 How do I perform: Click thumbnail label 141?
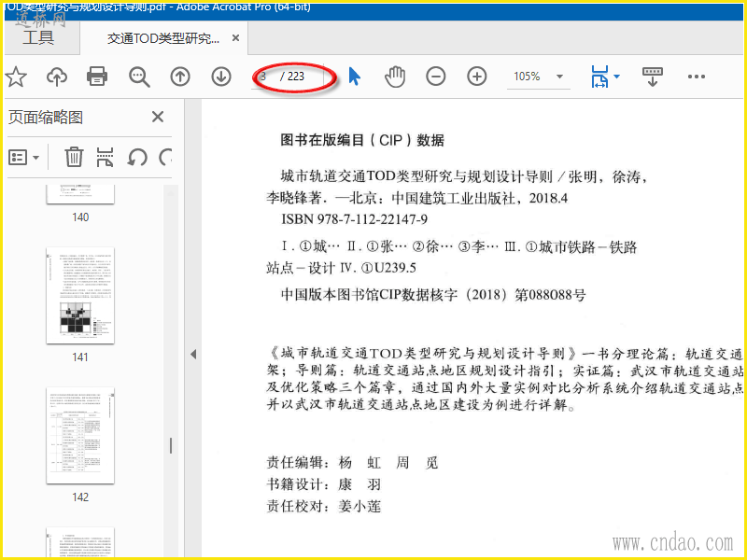(80, 357)
